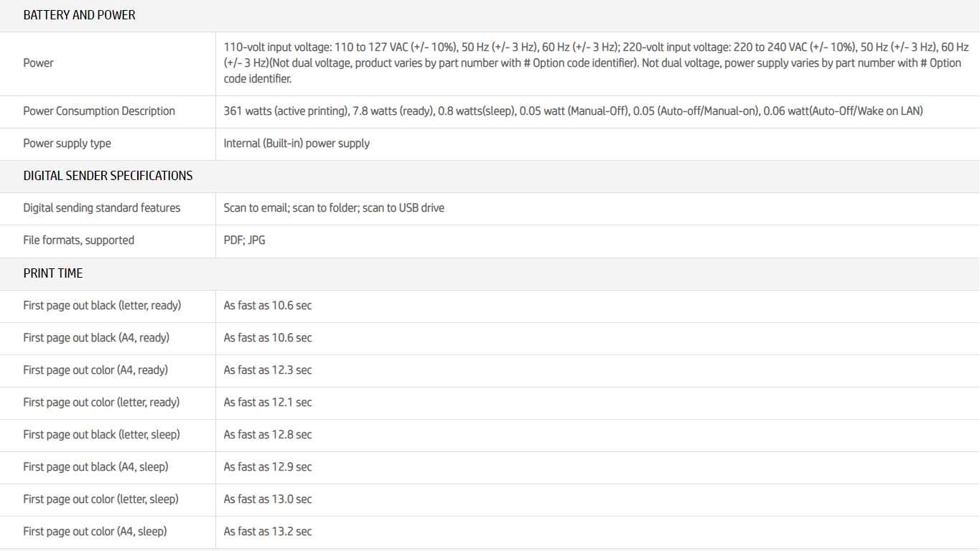980x551 pixels.
Task: Click the As fast as 12.9 sec value
Action: point(267,467)
